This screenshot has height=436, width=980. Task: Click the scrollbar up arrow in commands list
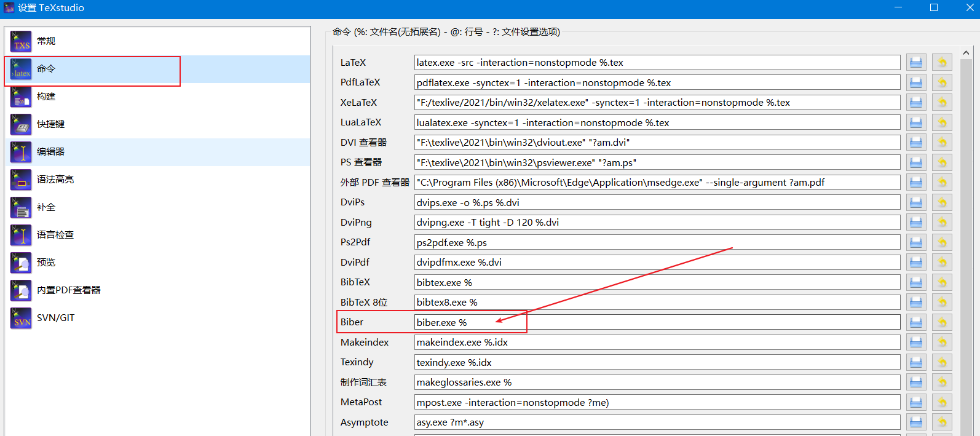coord(966,53)
